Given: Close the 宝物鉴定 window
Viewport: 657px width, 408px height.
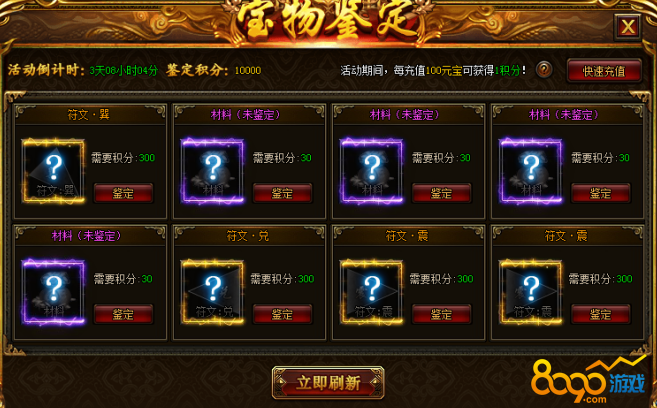Looking at the screenshot, I should [x=627, y=27].
